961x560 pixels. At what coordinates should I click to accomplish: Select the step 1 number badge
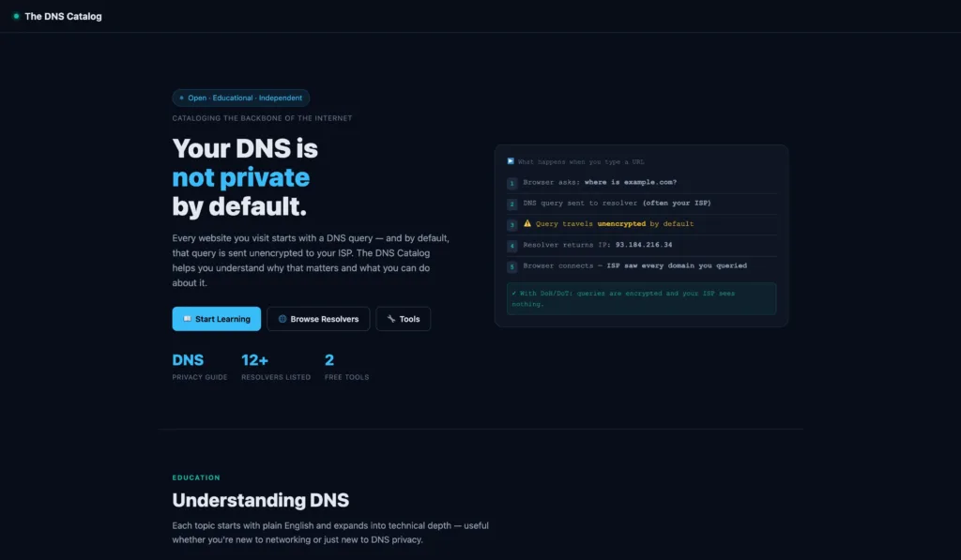click(511, 182)
